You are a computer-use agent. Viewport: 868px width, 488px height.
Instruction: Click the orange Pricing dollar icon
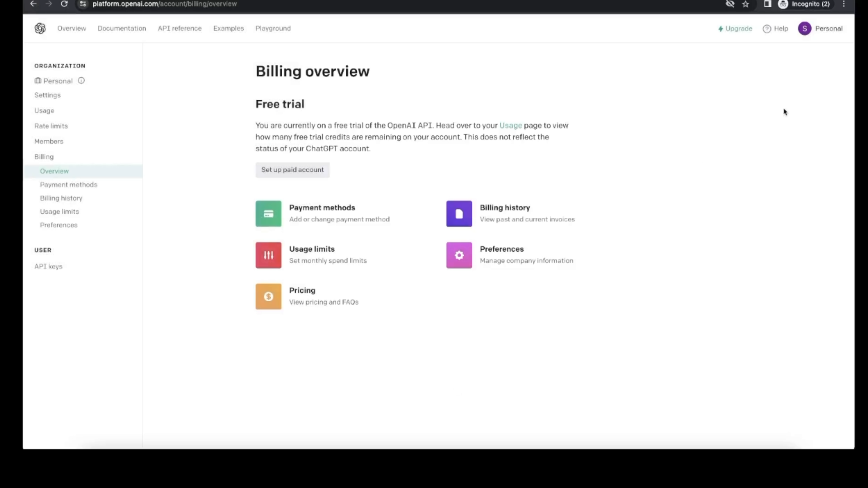coord(268,296)
